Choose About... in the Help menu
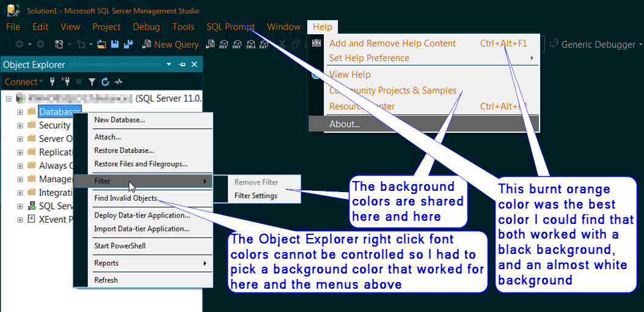 tap(423, 124)
